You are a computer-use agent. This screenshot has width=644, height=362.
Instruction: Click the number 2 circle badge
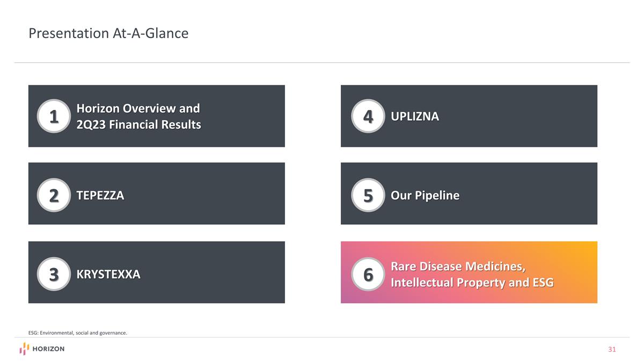54,195
